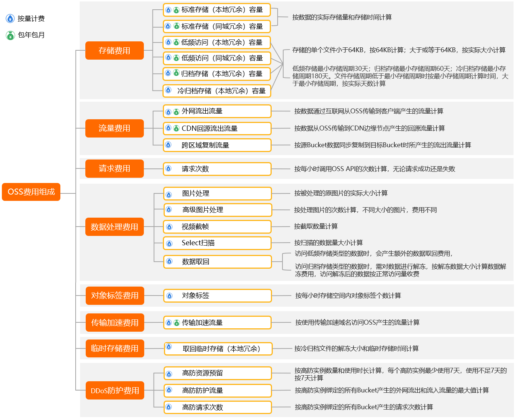Click green money-bag icon in 标准存储（本地冗余）容量 node
This screenshot has width=515, height=420.
(x=176, y=10)
